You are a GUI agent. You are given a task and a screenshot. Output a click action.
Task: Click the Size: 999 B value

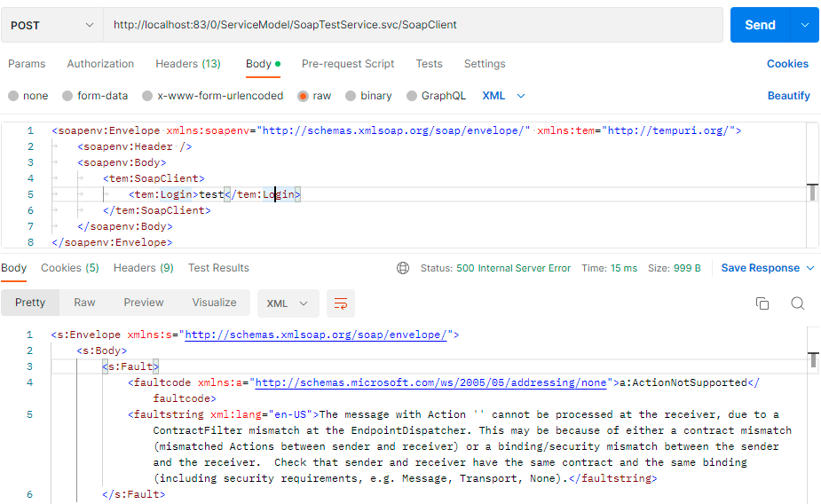687,268
